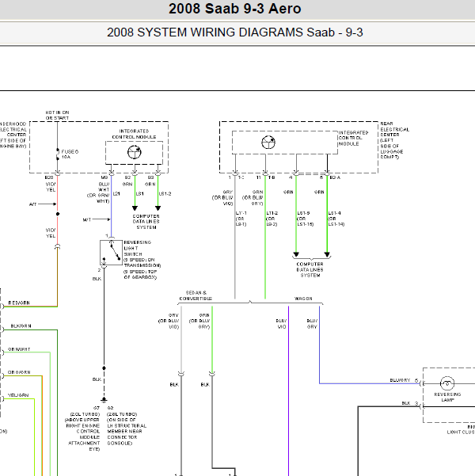Click the reversing lamp bulb symbol
This screenshot has width=475, height=476.
click(x=447, y=383)
